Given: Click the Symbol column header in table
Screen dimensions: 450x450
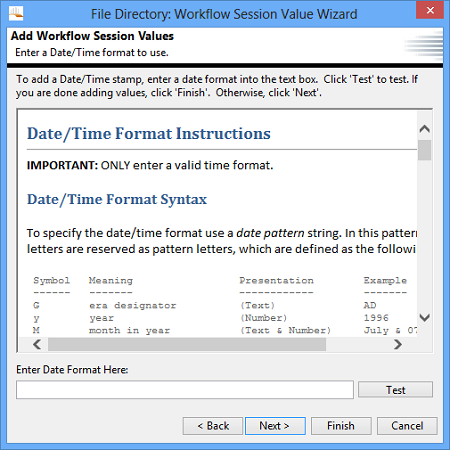Looking at the screenshot, I should pos(52,280).
